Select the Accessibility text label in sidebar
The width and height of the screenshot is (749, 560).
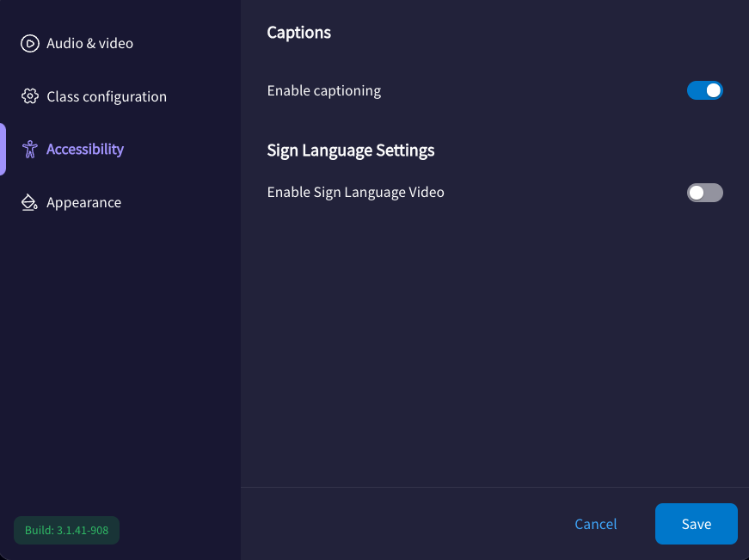click(85, 150)
